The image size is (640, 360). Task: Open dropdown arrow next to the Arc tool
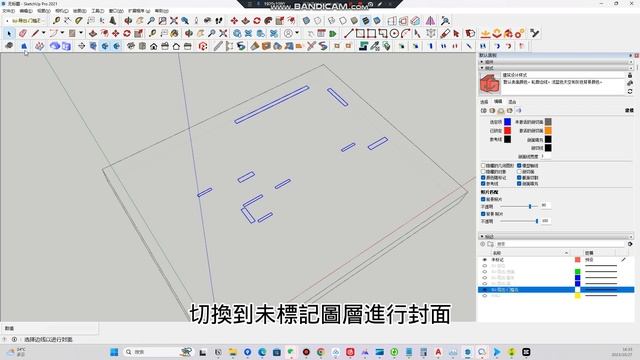(62, 33)
